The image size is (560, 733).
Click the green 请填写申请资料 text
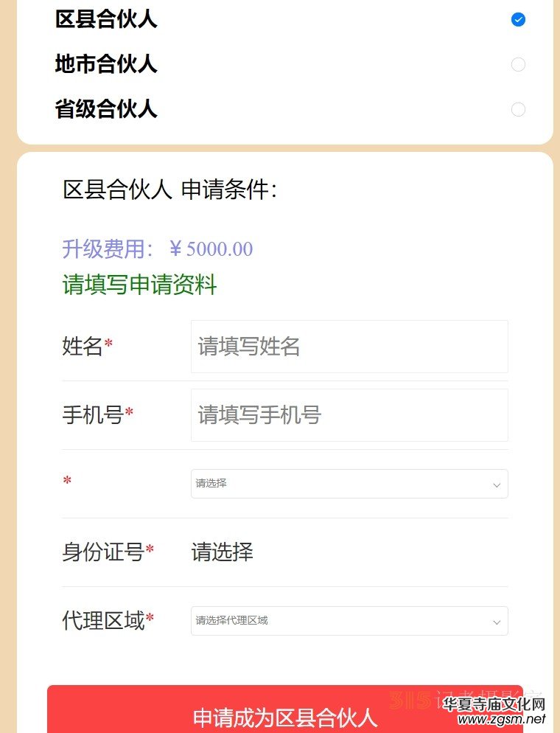coord(139,285)
